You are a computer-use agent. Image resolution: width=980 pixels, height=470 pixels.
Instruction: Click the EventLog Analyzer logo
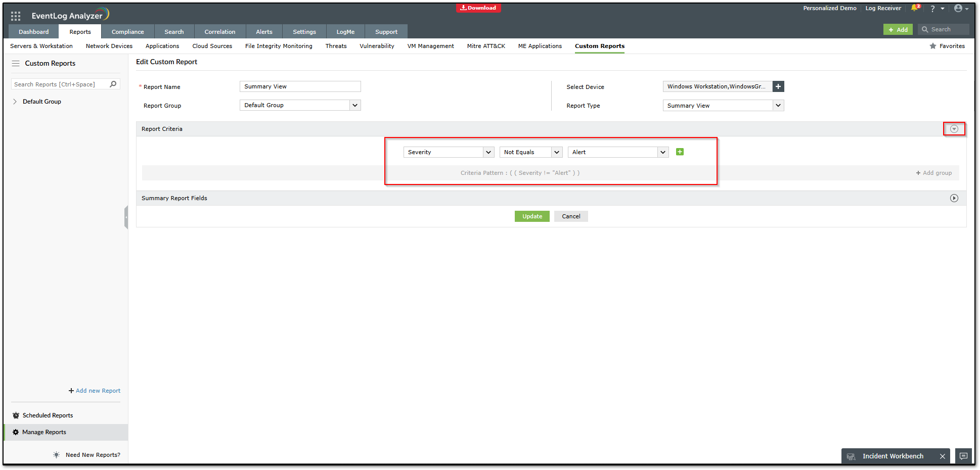pyautogui.click(x=70, y=15)
